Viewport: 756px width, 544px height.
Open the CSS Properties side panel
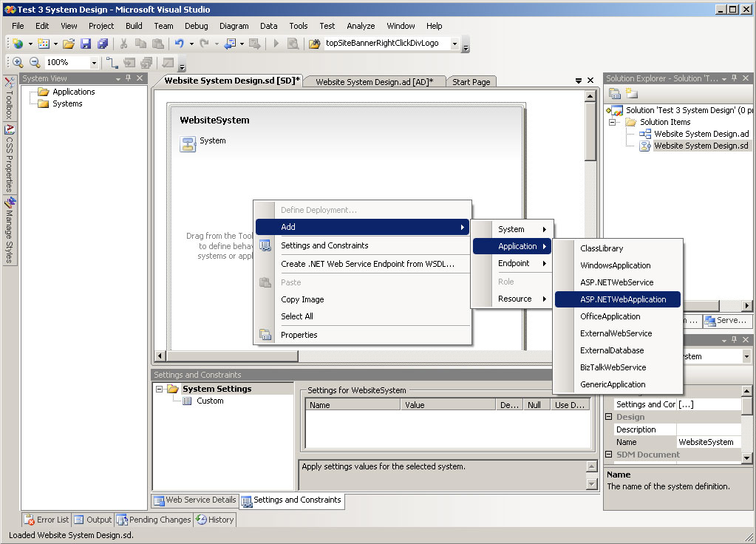9,158
